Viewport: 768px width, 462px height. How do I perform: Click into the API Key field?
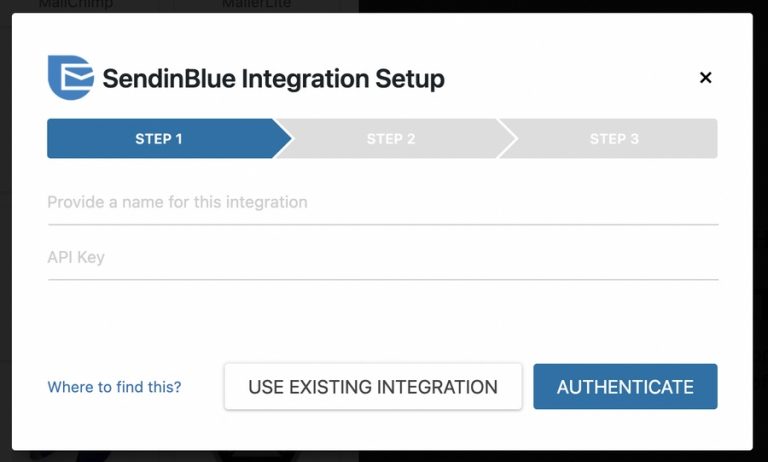[382, 258]
